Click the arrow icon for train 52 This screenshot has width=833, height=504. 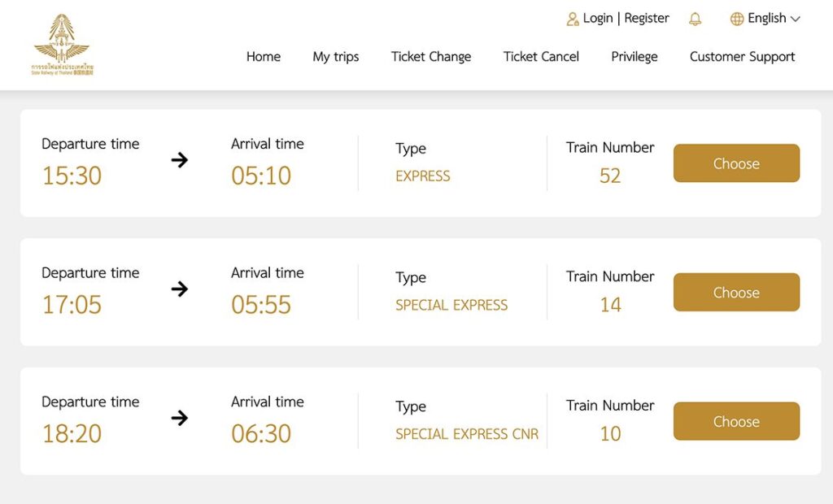[x=180, y=160]
